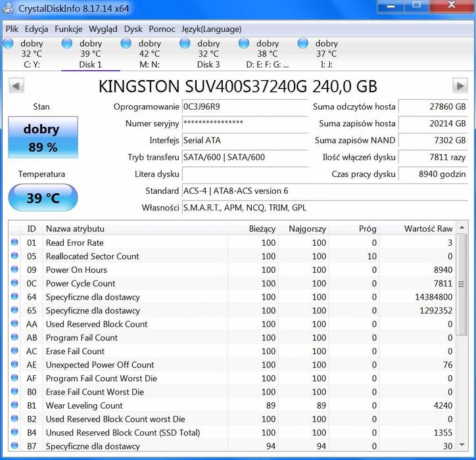Open the Wygląd menu
The image size is (476, 460).
click(103, 29)
